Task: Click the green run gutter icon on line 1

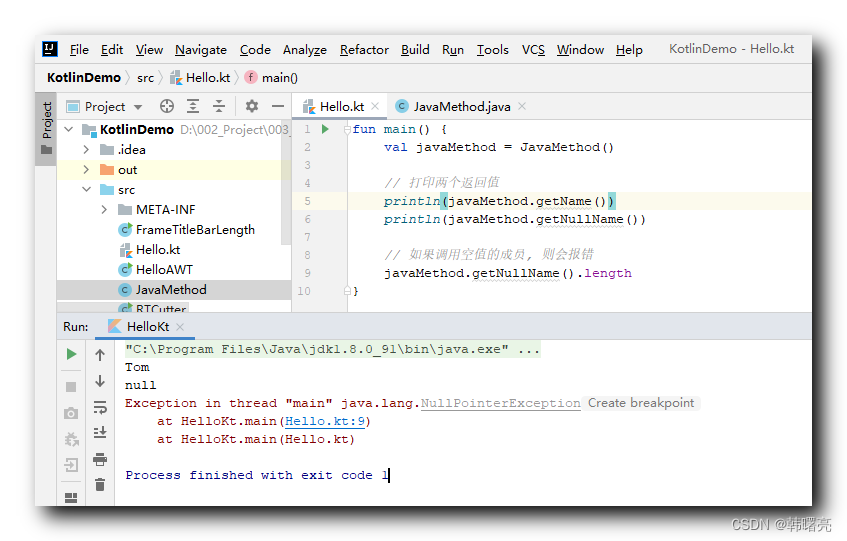Action: pos(325,129)
